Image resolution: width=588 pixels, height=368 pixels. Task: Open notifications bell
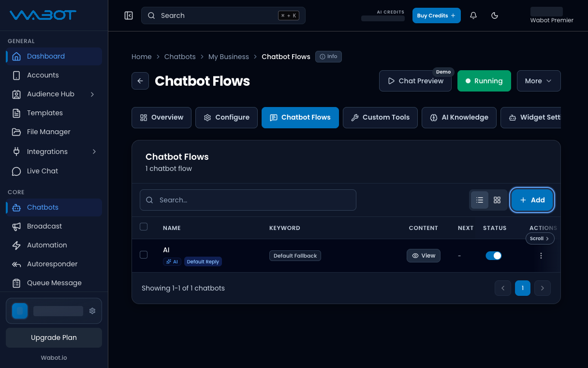pyautogui.click(x=473, y=15)
